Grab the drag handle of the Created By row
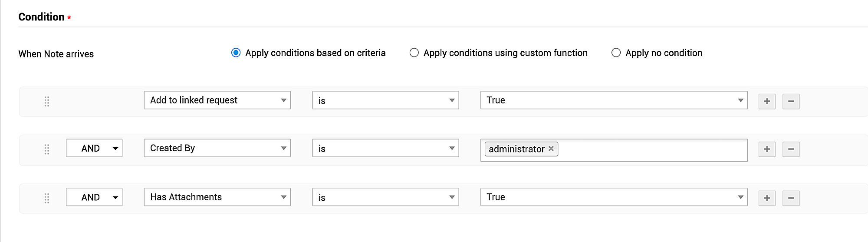This screenshot has height=242, width=868. [47, 149]
